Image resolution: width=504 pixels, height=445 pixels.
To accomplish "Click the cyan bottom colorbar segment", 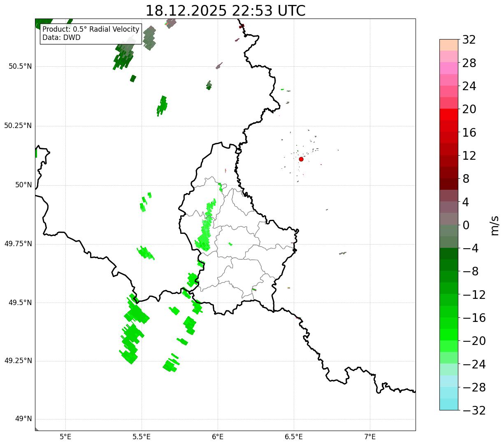I will (x=449, y=404).
